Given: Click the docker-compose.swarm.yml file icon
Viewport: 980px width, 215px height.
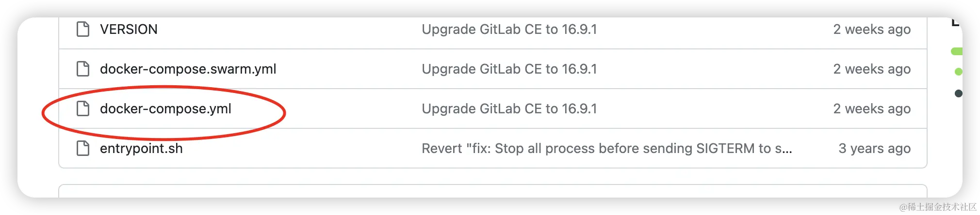Looking at the screenshot, I should [x=83, y=69].
